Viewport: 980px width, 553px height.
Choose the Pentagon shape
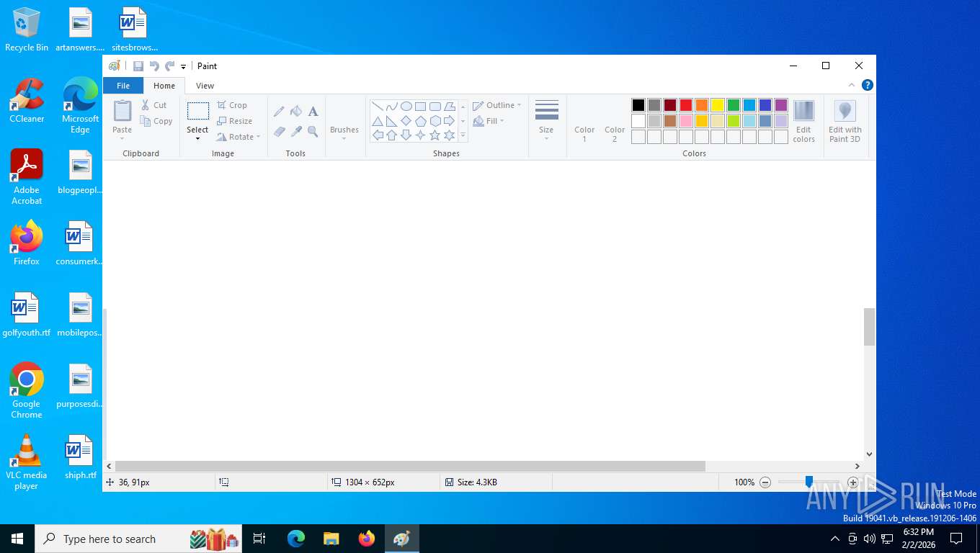(420, 121)
